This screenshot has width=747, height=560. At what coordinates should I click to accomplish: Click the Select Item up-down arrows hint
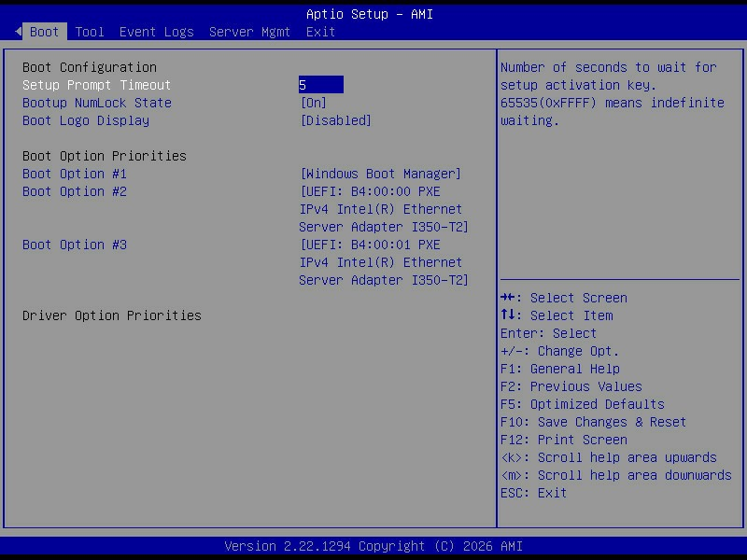[x=557, y=315]
